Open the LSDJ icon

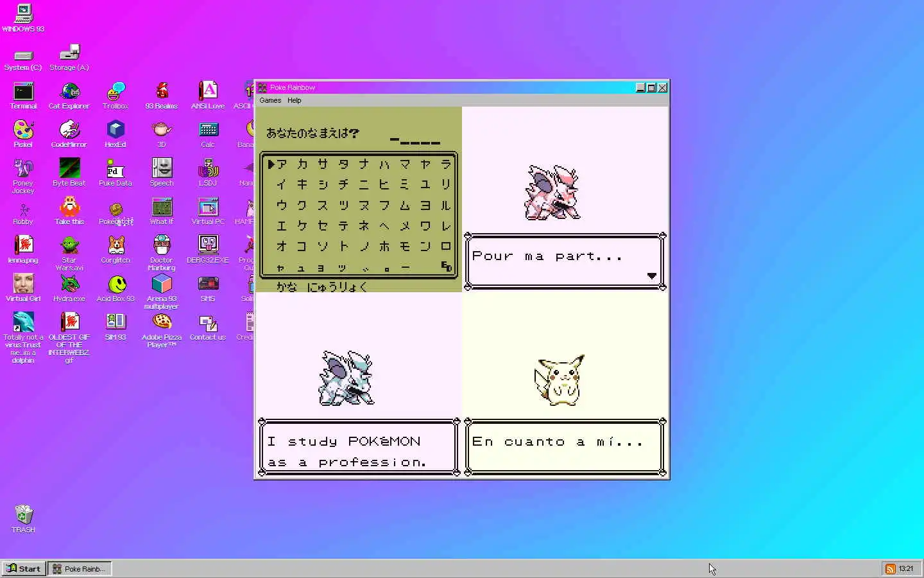[x=208, y=173]
